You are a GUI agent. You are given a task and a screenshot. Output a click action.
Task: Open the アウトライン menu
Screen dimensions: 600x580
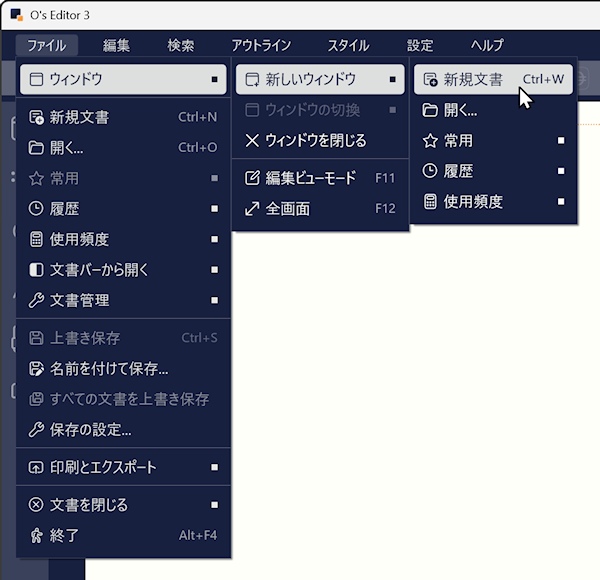tap(261, 45)
